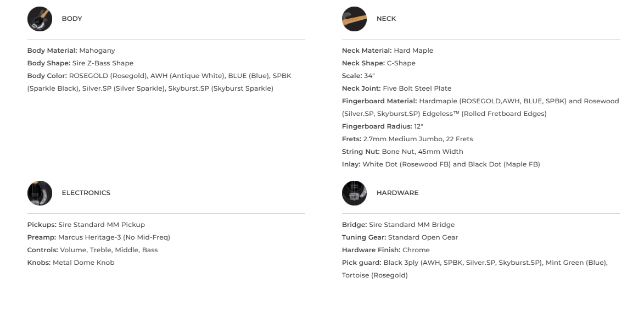Click the Fingerboard Radius label
The height and width of the screenshot is (311, 644).
[x=377, y=126]
